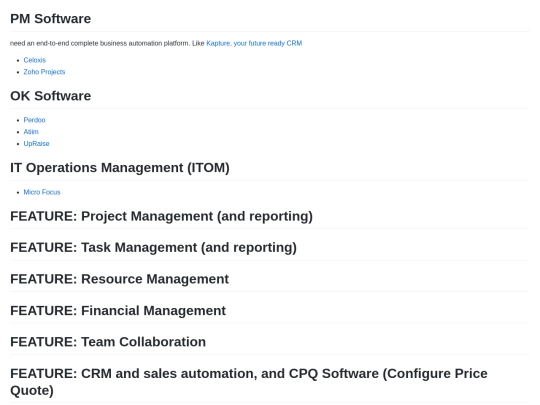The width and height of the screenshot is (540, 405).
Task: Follow the Zoho Projects link
Action: (44, 72)
